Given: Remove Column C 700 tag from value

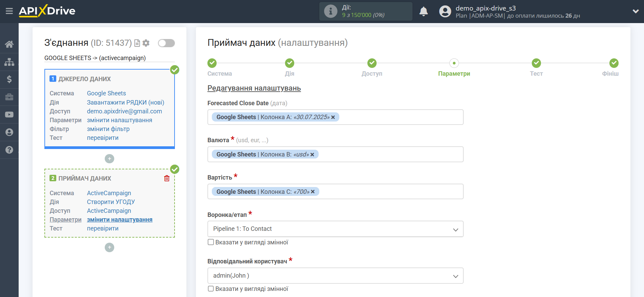Looking at the screenshot, I should [313, 192].
